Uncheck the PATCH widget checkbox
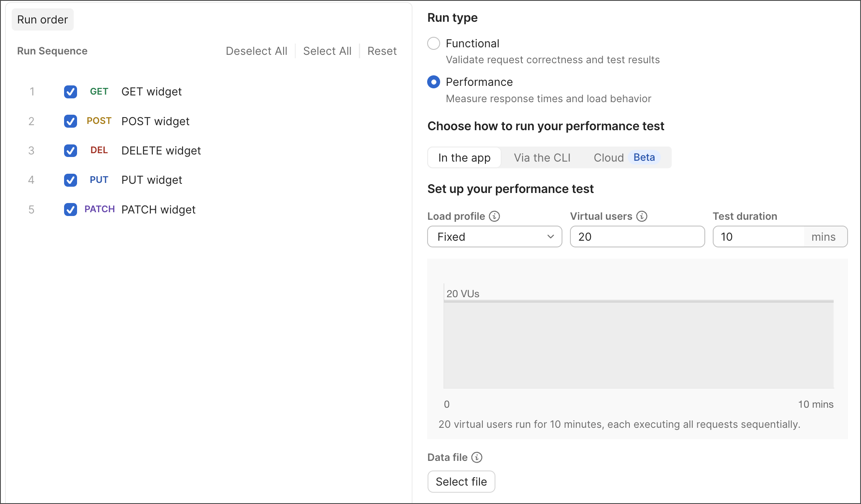This screenshot has height=504, width=861. 70,210
